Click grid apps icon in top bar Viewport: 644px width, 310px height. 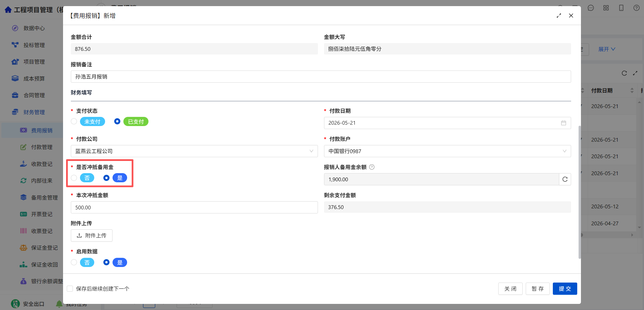(x=606, y=8)
